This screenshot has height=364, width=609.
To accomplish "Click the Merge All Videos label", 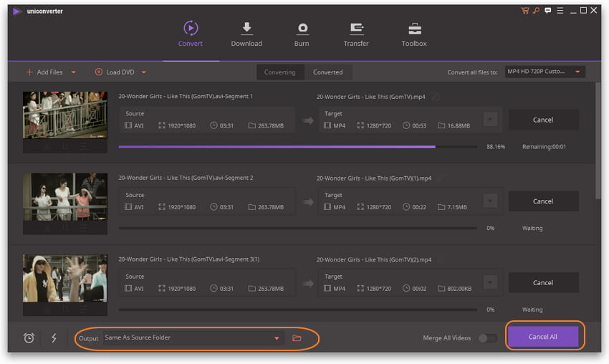I will pos(446,338).
